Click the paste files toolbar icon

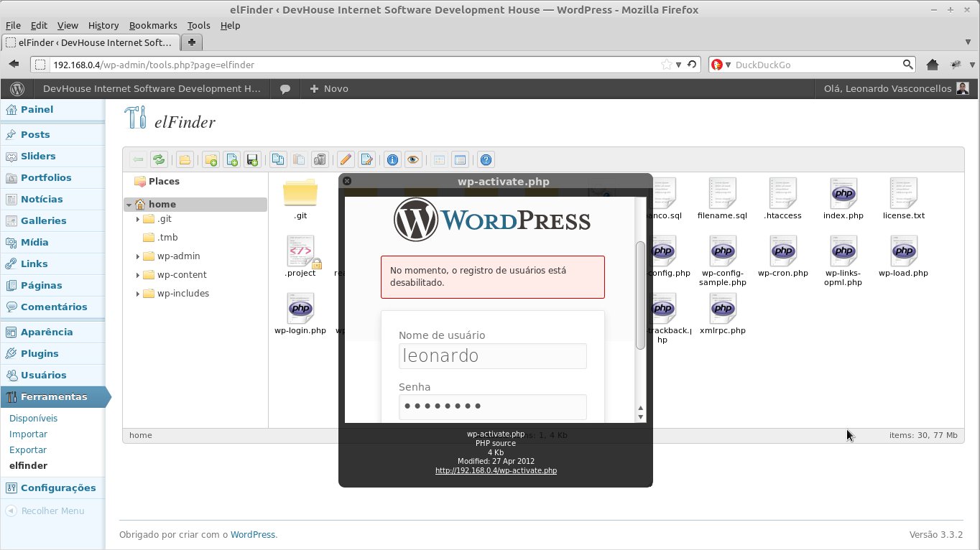(x=299, y=160)
